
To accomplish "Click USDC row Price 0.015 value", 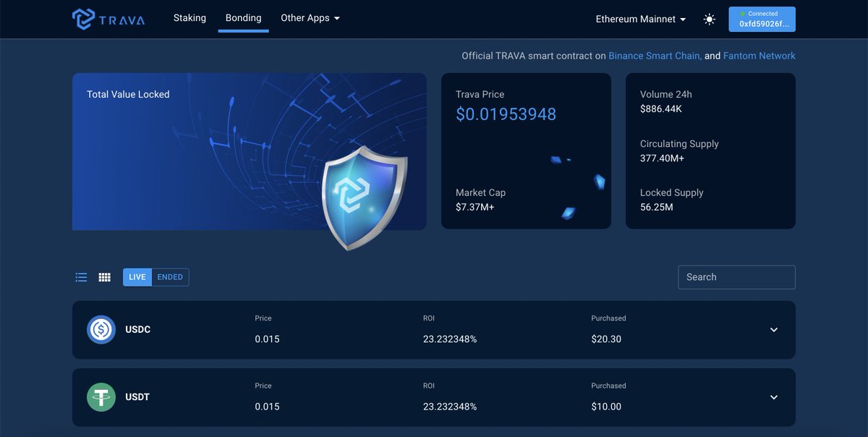I will coord(267,339).
